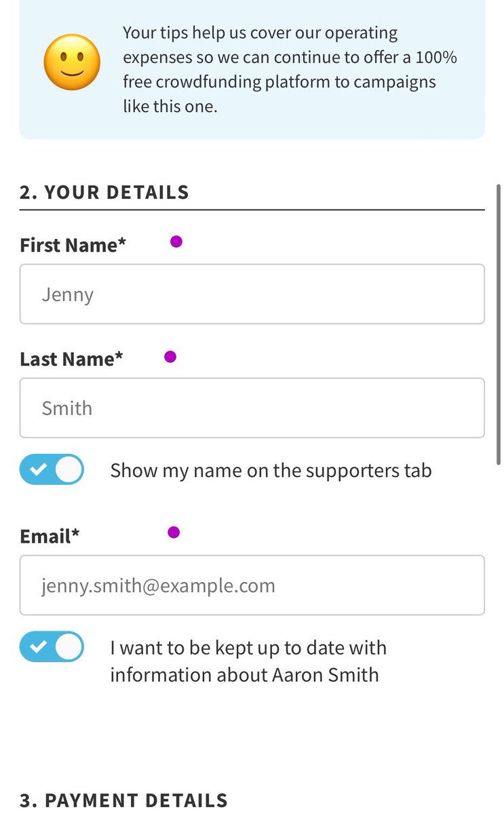Click the purple dot beside Email
Image resolution: width=504 pixels, height=814 pixels.
pyautogui.click(x=174, y=532)
